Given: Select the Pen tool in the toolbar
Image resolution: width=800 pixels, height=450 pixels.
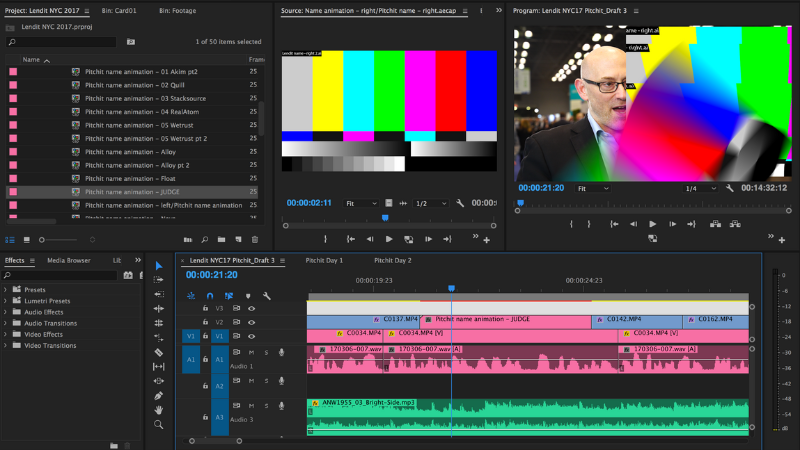Looking at the screenshot, I should [x=158, y=396].
